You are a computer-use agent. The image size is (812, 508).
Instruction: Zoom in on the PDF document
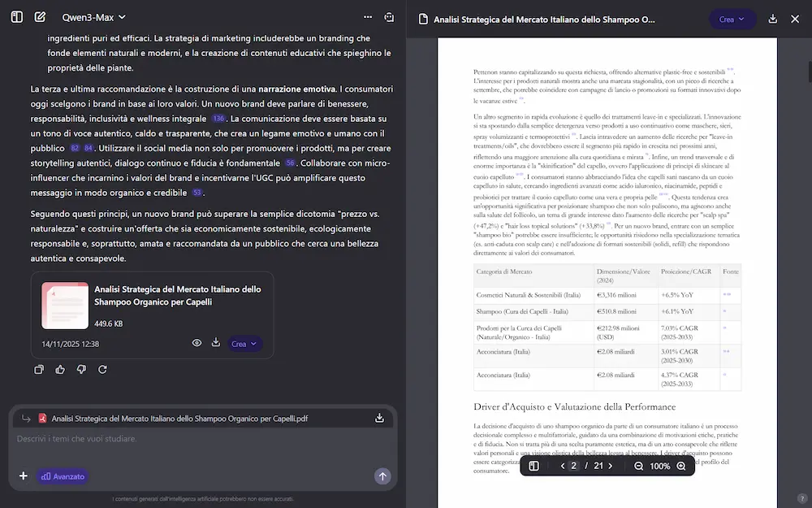pyautogui.click(x=681, y=466)
